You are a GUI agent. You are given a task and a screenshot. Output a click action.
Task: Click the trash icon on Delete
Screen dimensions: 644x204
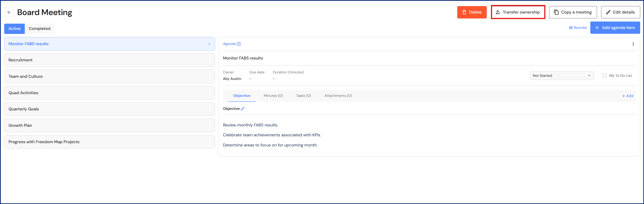click(x=464, y=12)
